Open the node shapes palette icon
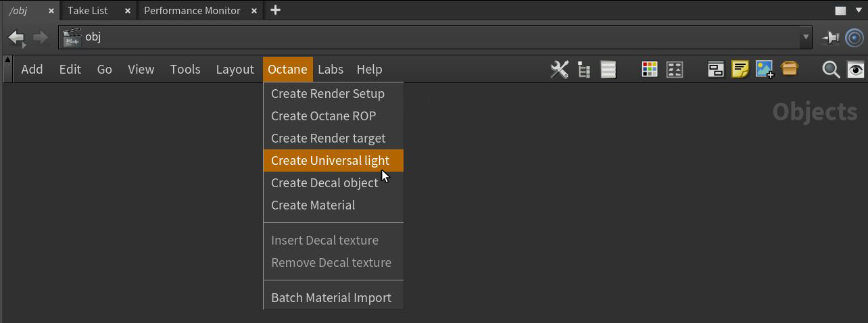Viewport: 868px width, 323px height. click(674, 70)
